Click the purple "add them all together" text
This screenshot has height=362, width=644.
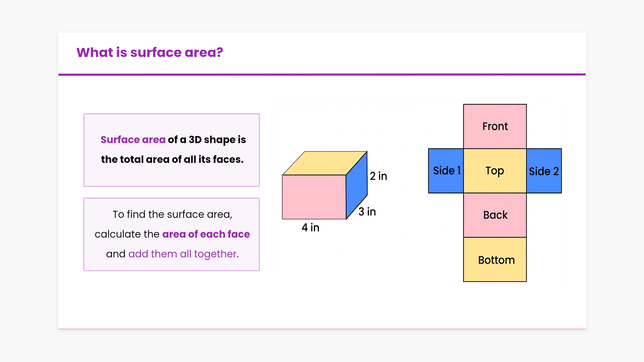(182, 254)
